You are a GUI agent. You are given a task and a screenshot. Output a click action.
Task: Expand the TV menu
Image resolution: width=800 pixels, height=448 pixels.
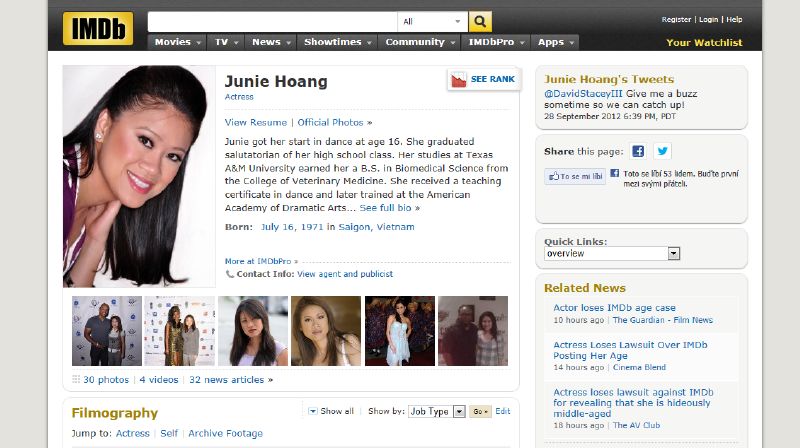[227, 42]
